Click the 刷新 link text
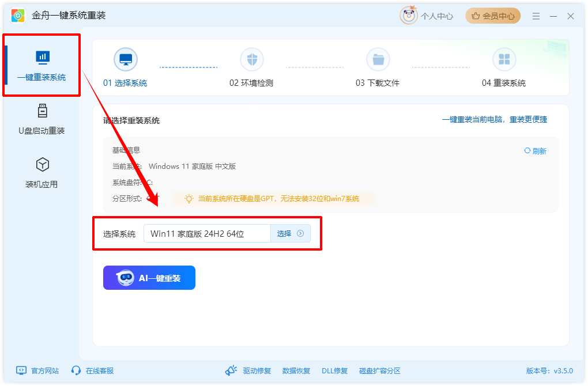588x386 pixels. pyautogui.click(x=539, y=151)
